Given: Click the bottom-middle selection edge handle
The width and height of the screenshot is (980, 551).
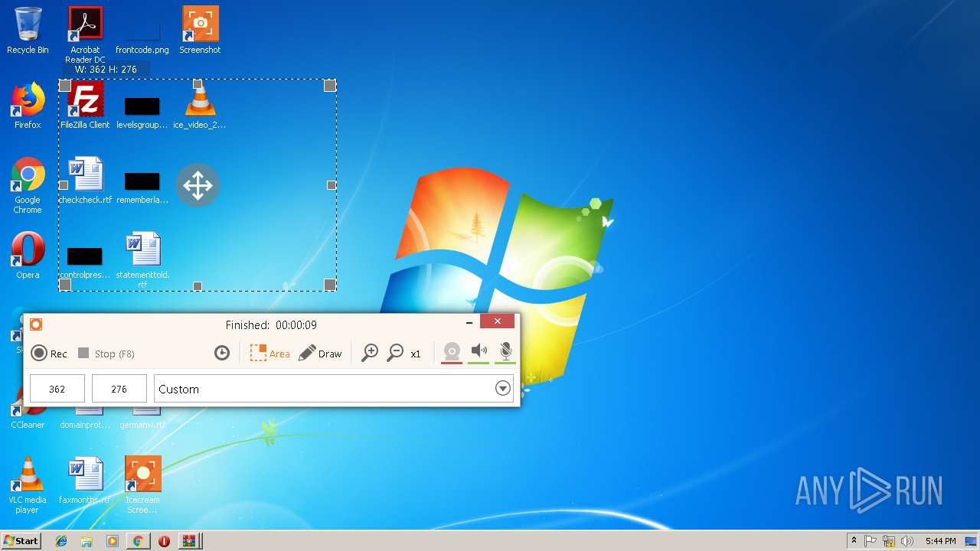Looking at the screenshot, I should [198, 286].
